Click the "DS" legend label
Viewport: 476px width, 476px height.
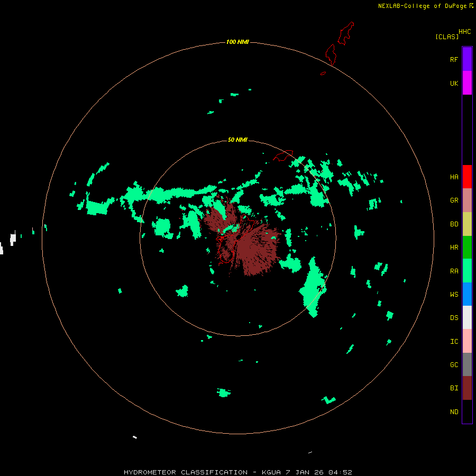pyautogui.click(x=454, y=318)
